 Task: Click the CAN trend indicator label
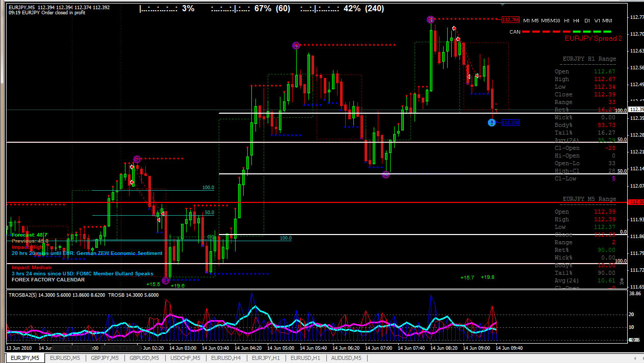click(514, 32)
